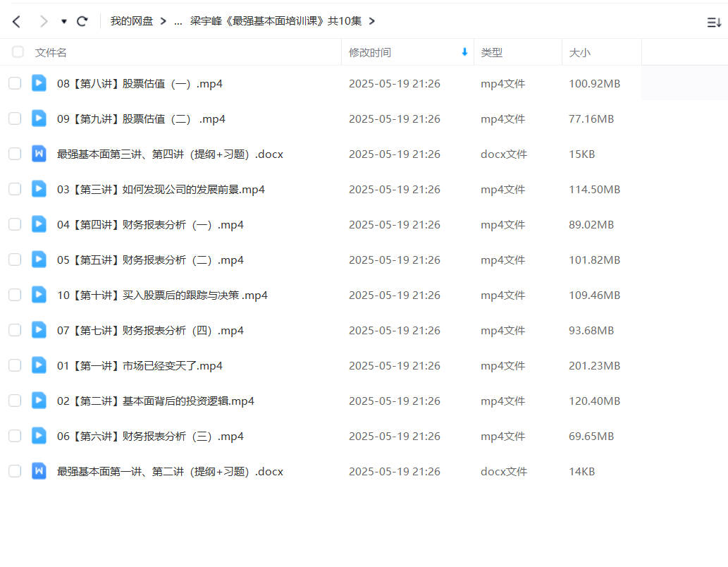Sort by the 修改时间 column header
The width and height of the screenshot is (728, 567).
(369, 52)
